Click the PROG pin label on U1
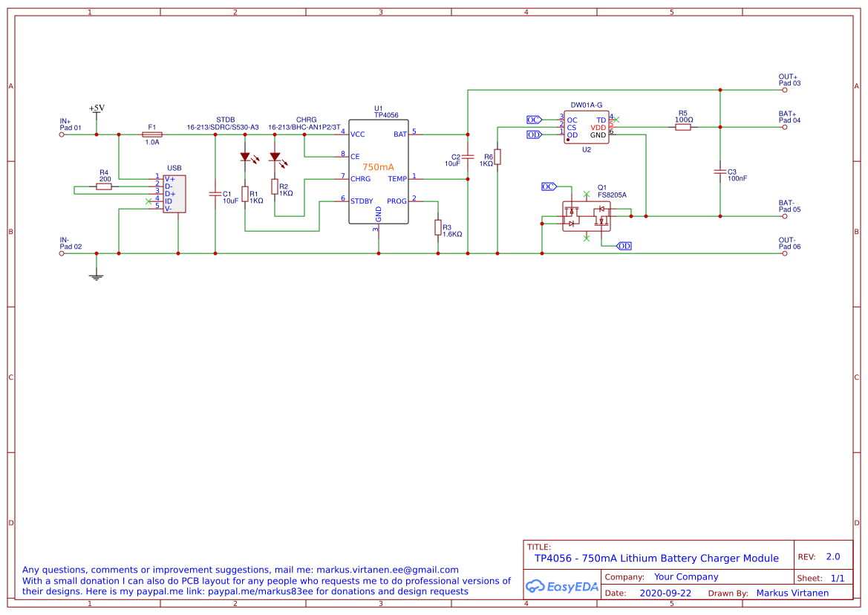 [397, 201]
